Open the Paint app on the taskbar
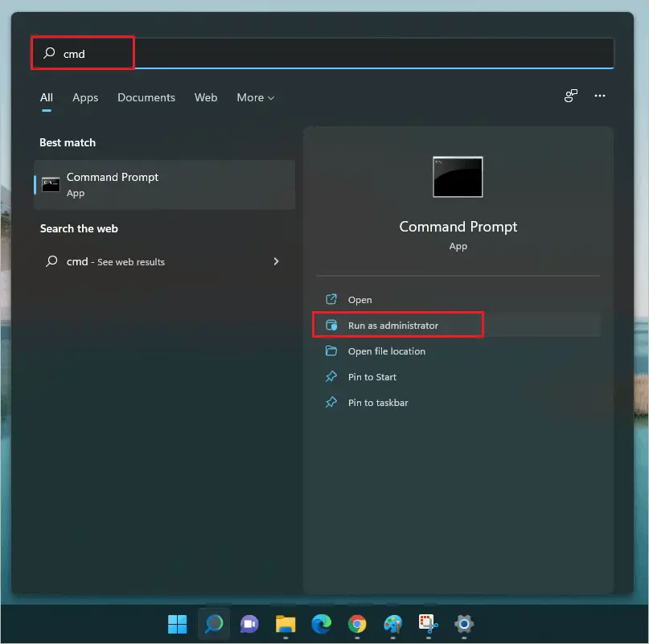The height and width of the screenshot is (644, 649). click(x=392, y=624)
